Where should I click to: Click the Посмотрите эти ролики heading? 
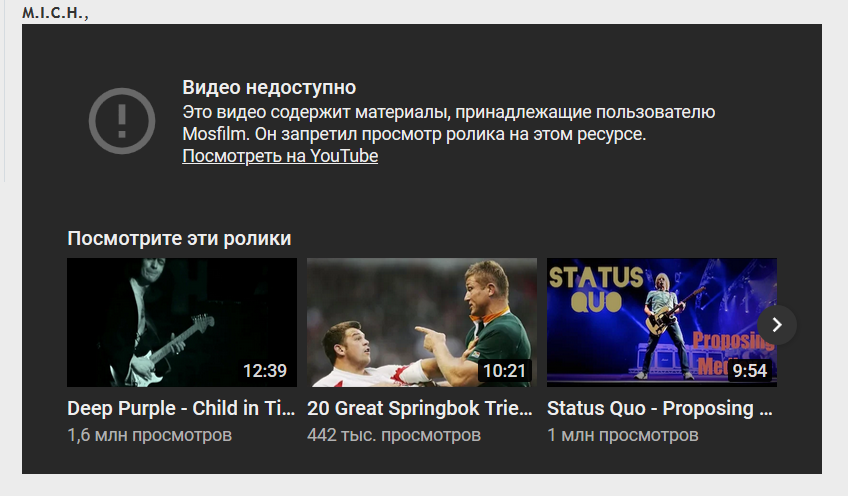[x=179, y=238]
